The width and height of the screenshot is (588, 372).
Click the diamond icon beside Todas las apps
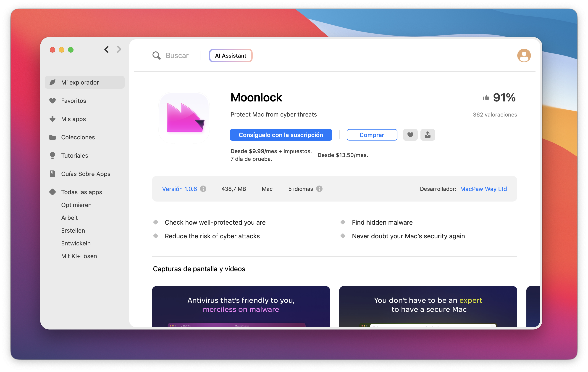pos(52,192)
